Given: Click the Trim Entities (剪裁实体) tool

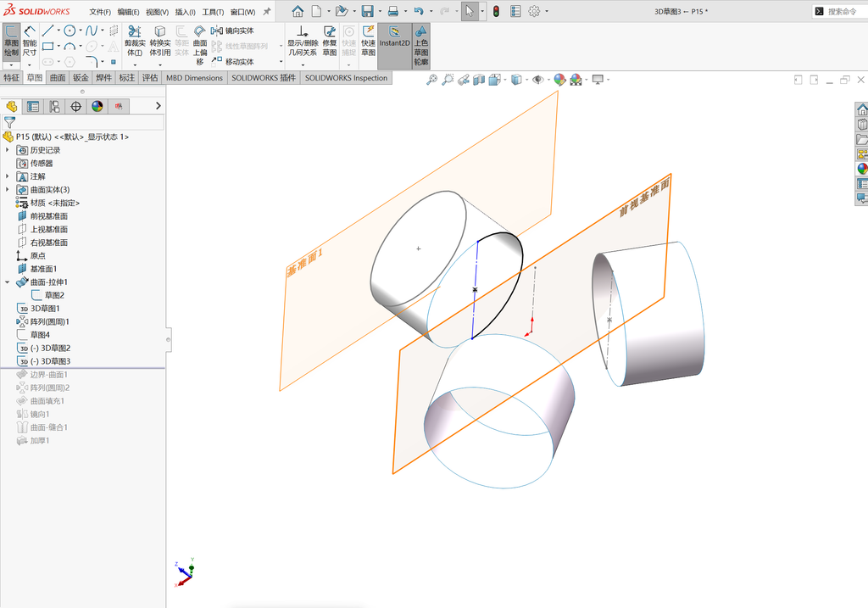Looking at the screenshot, I should (135, 42).
